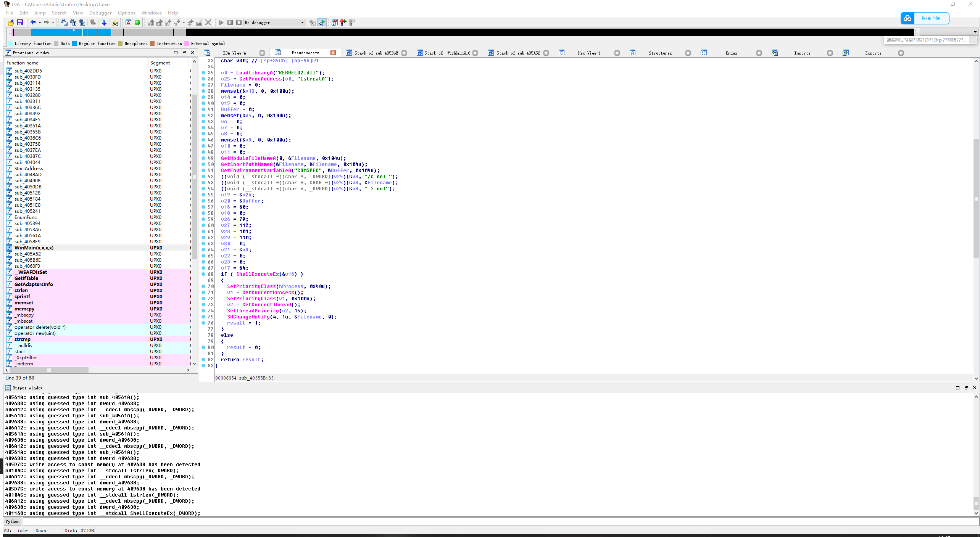This screenshot has width=980, height=537.
Task: Click the Save database floppy icon
Action: coord(20,23)
